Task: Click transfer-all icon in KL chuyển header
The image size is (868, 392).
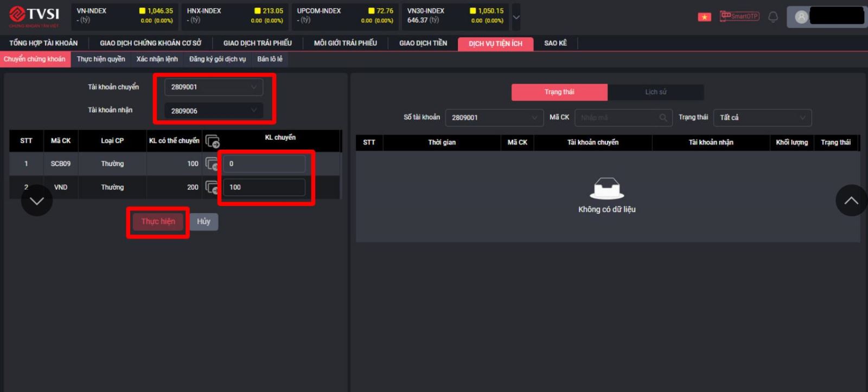Action: point(212,141)
